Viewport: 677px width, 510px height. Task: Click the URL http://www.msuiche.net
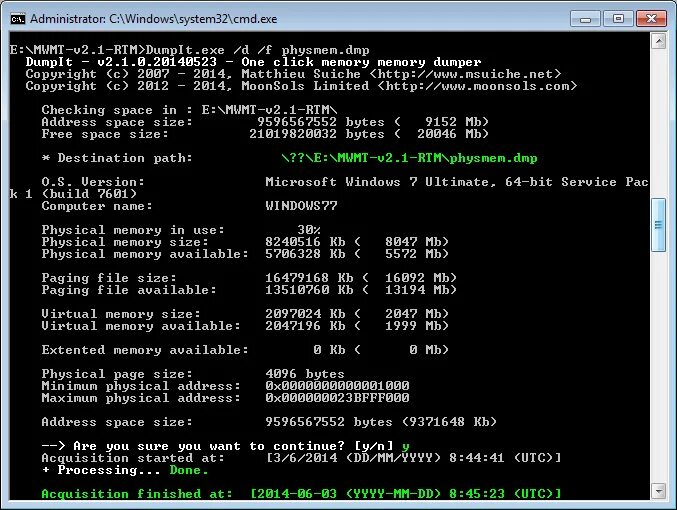click(x=465, y=74)
